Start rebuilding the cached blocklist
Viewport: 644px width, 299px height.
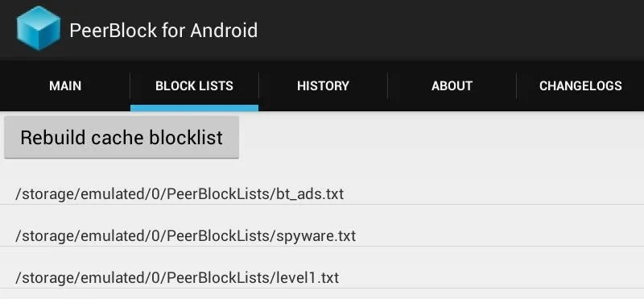(122, 137)
